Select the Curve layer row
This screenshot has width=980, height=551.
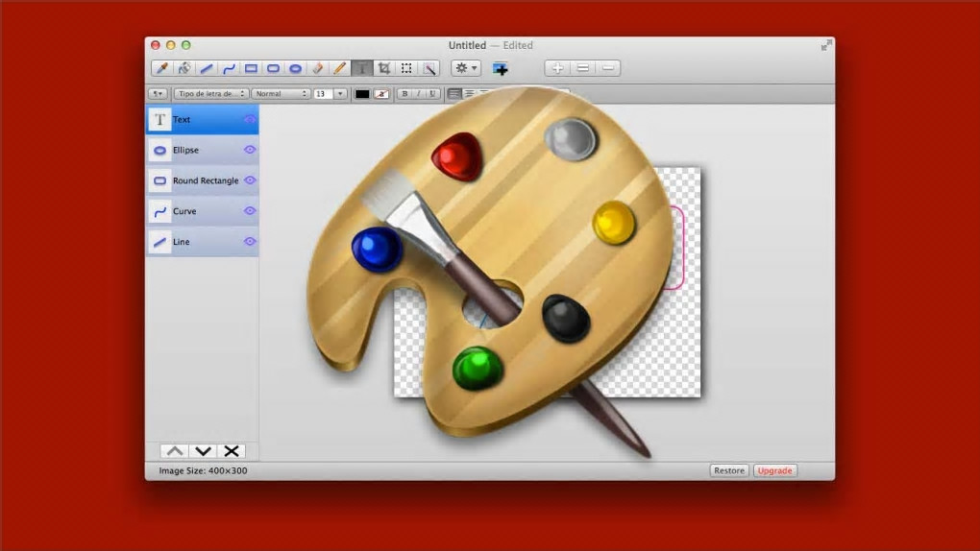[203, 211]
